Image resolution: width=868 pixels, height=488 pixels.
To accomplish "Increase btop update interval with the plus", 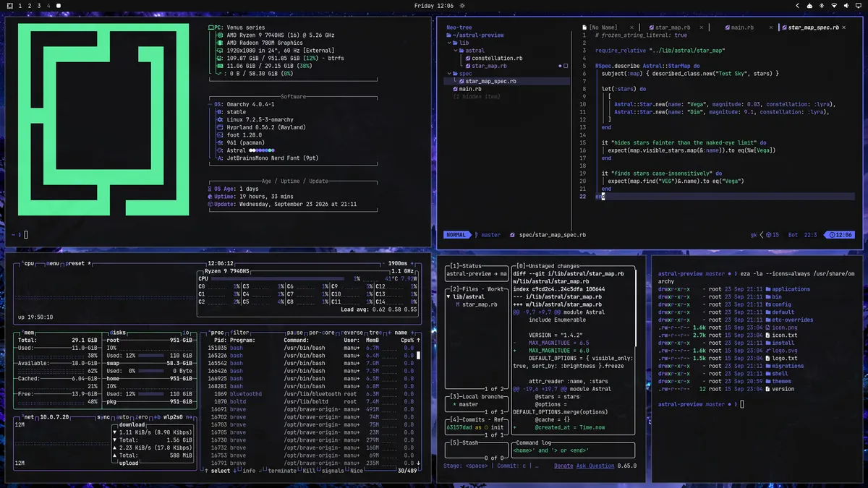I will [412, 263].
